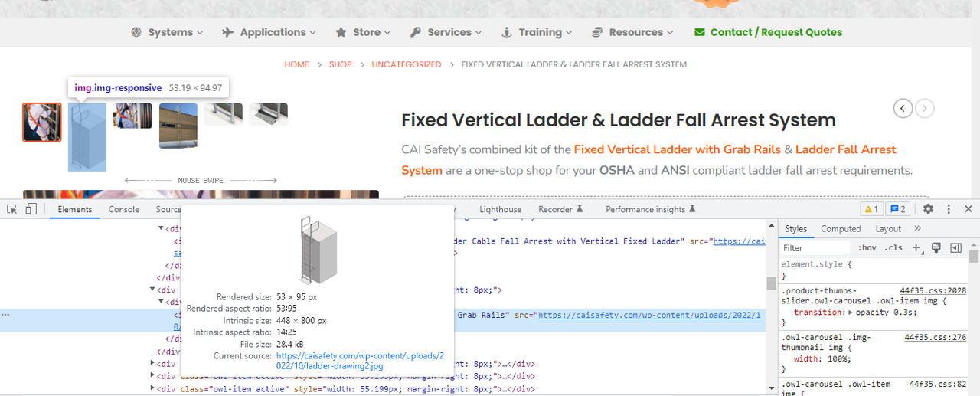Select the ladder base plate thumbnail
Screen dimensions: 980x396
pos(269,114)
